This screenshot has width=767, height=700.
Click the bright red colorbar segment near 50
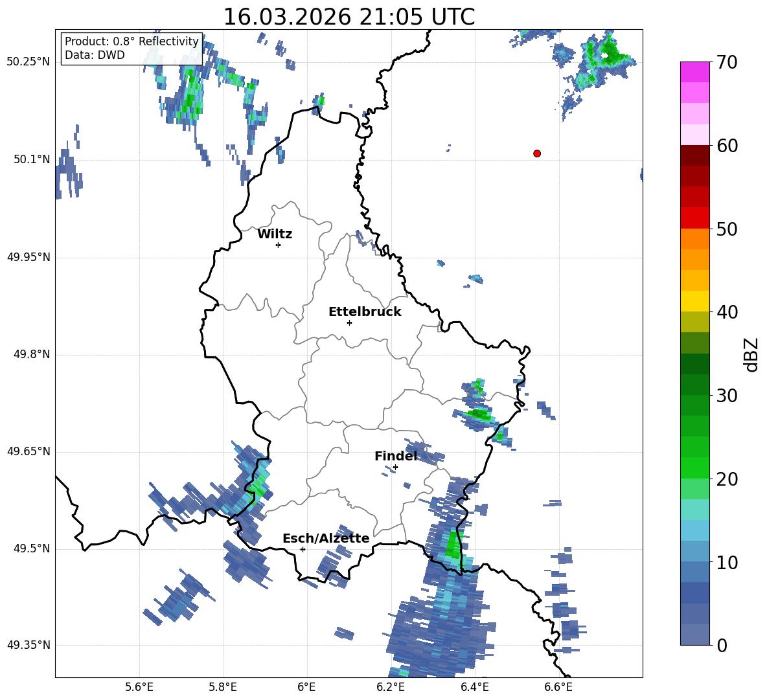pyautogui.click(x=694, y=218)
